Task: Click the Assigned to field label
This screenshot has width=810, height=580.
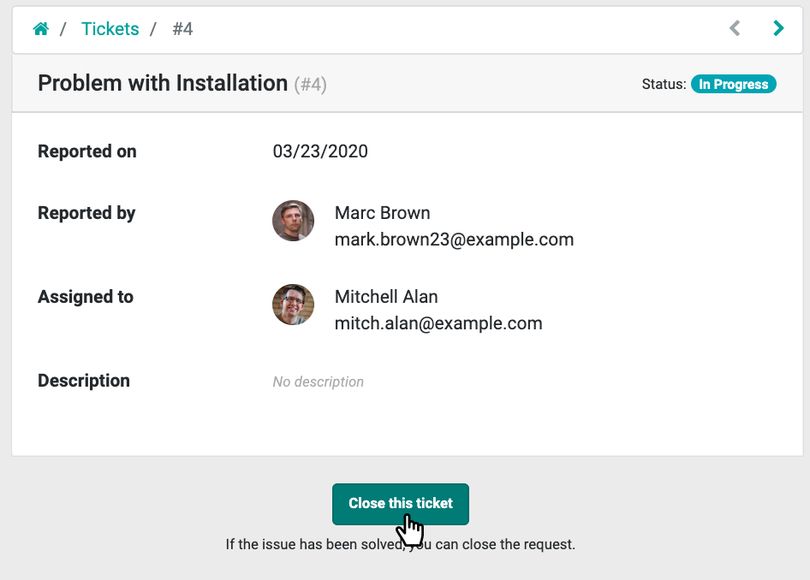Action: [86, 297]
